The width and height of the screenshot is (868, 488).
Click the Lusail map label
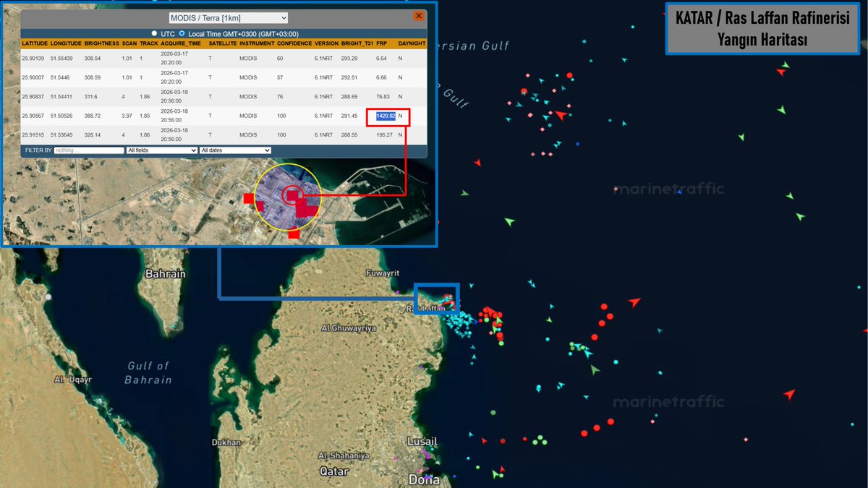422,441
